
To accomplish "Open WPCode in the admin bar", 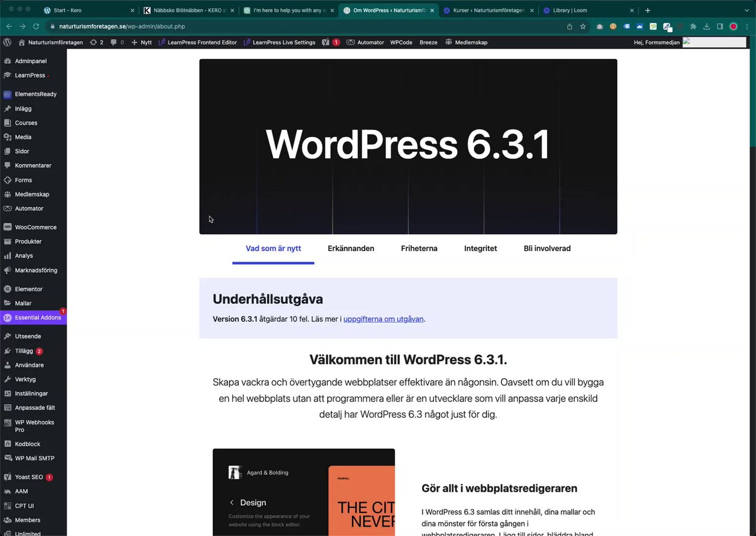I will [x=401, y=43].
